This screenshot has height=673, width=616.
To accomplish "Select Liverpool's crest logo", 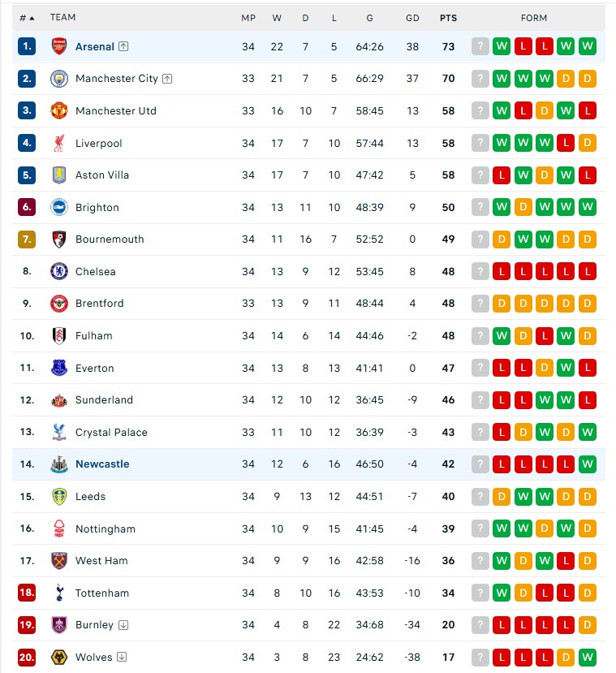I will 60,143.
